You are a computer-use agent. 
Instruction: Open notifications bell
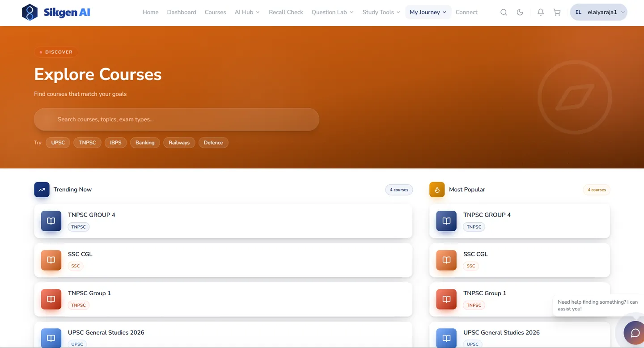click(541, 13)
